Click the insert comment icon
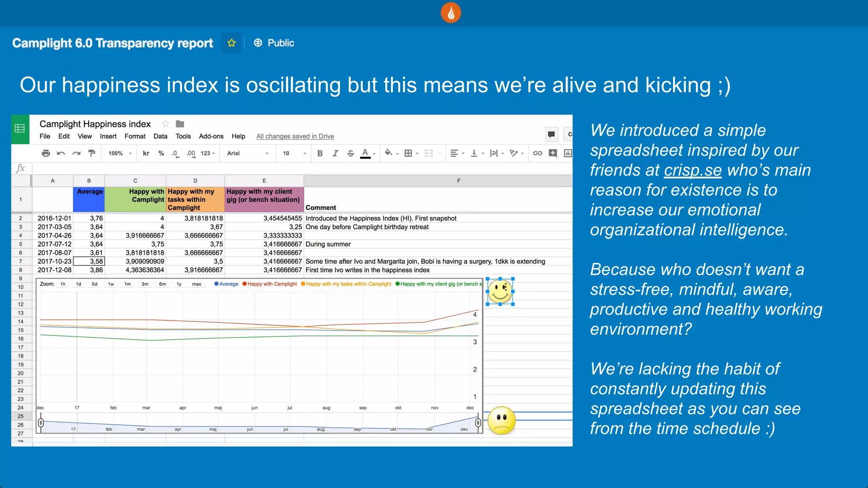The width and height of the screenshot is (868, 488). [x=553, y=153]
